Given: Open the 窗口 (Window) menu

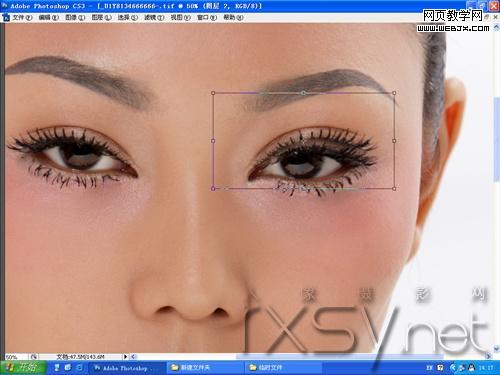Looking at the screenshot, I should 207,17.
